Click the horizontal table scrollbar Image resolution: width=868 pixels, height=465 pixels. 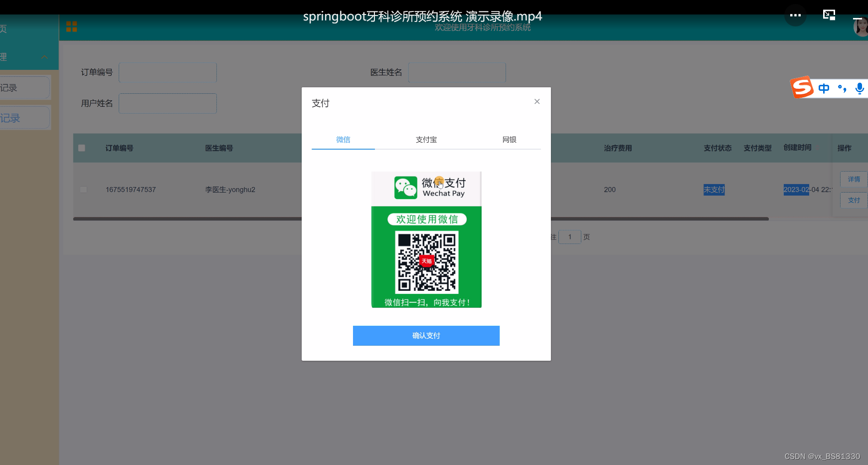pyautogui.click(x=421, y=219)
